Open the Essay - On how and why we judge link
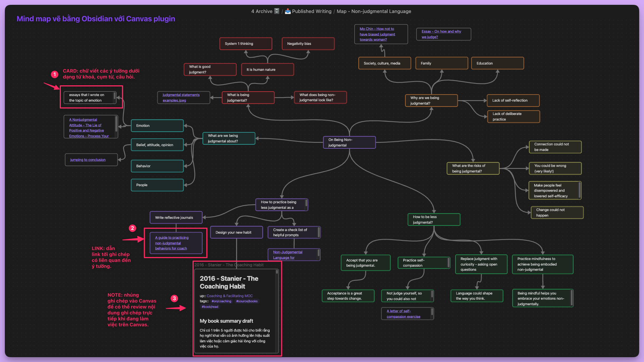The width and height of the screenshot is (644, 362). pos(441,34)
